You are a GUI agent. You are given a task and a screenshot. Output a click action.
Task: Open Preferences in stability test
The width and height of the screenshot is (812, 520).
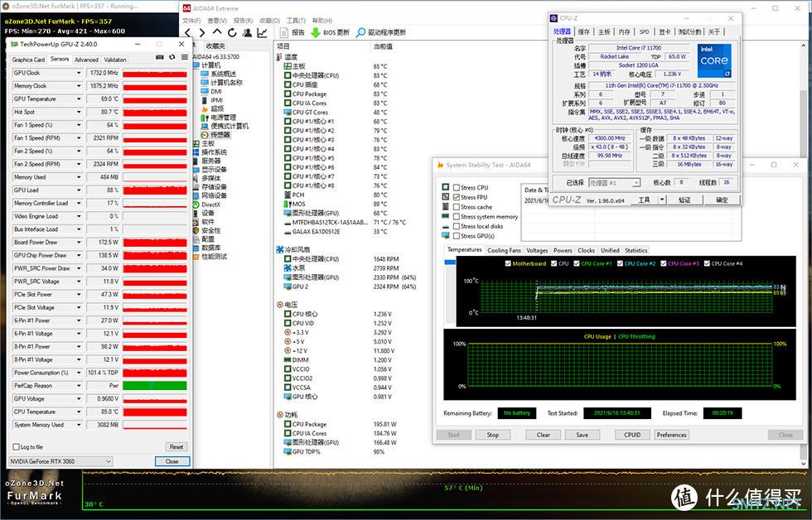pos(672,436)
